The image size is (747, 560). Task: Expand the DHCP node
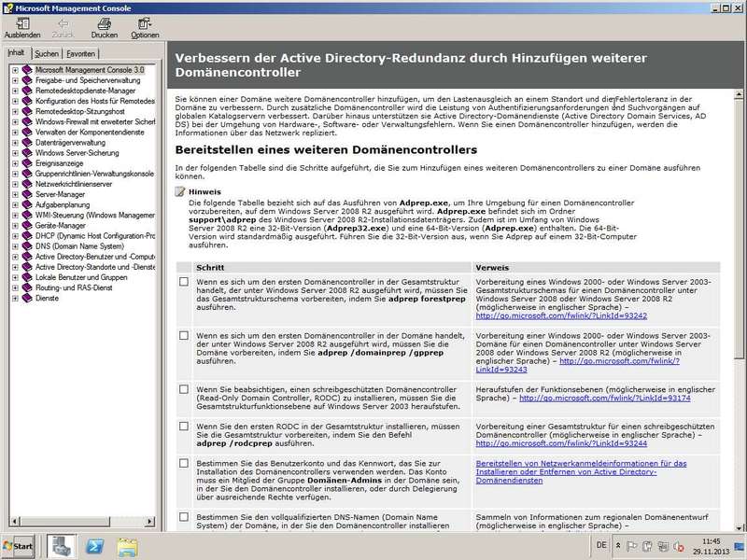click(15, 236)
